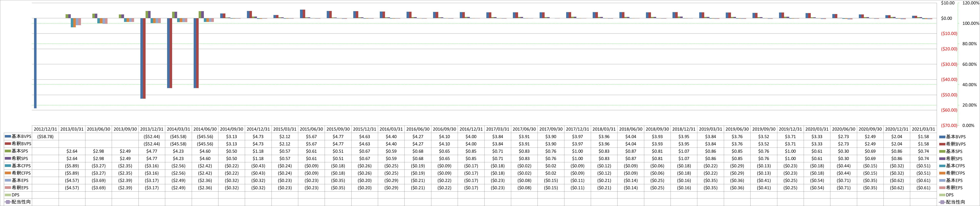Viewport: 980px width, 206px height.
Task: Select the $4.77 cell in 基本SPS row
Action: click(152, 151)
